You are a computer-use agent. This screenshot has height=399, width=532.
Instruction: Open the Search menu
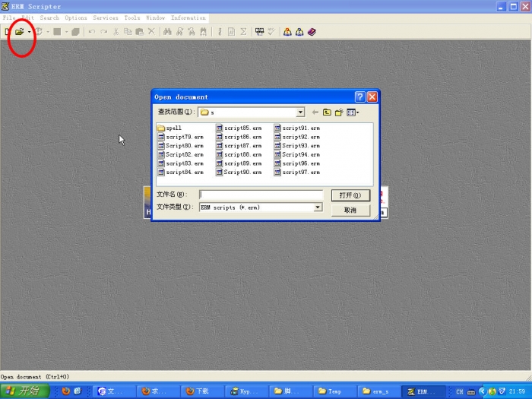(x=49, y=17)
